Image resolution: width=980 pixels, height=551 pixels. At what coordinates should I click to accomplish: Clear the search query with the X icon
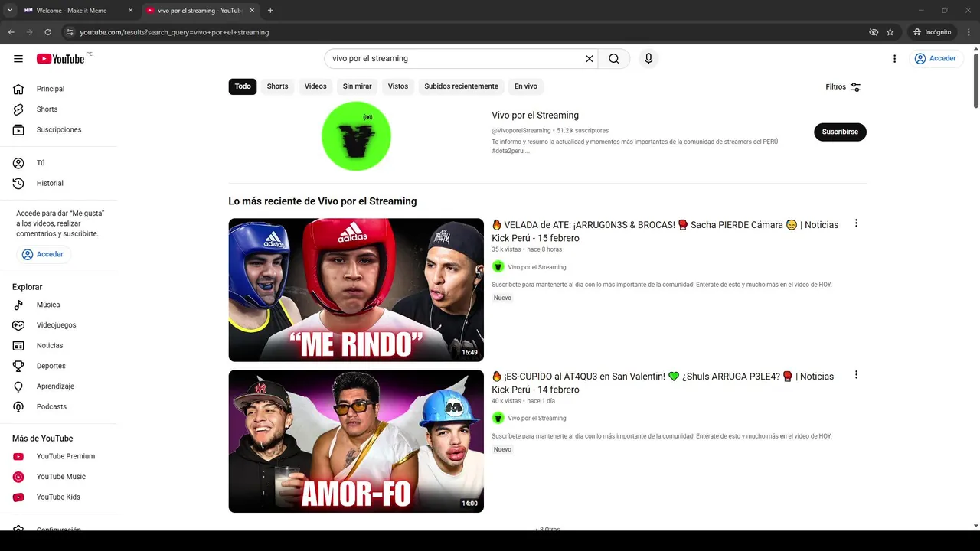click(590, 59)
